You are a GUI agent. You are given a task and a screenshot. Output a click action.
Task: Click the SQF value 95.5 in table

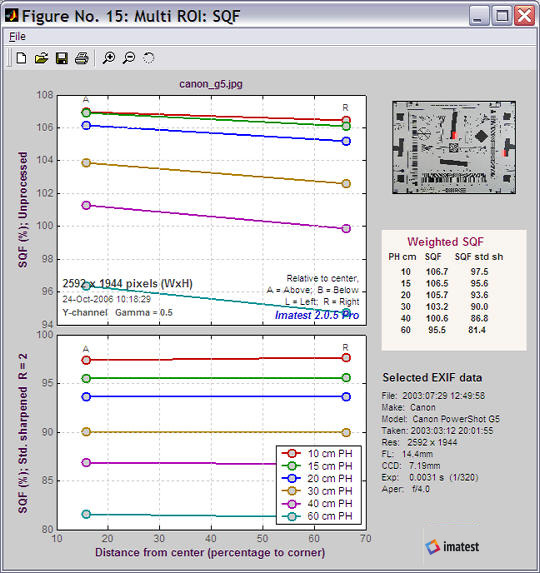pyautogui.click(x=437, y=330)
